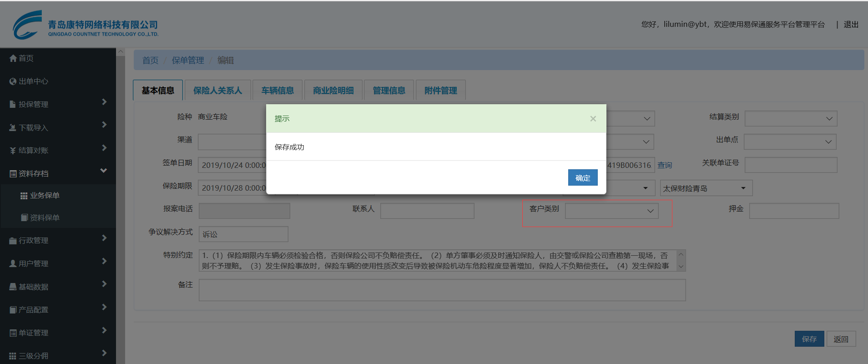
Task: Close the 提示 dialog with the X
Action: click(593, 119)
